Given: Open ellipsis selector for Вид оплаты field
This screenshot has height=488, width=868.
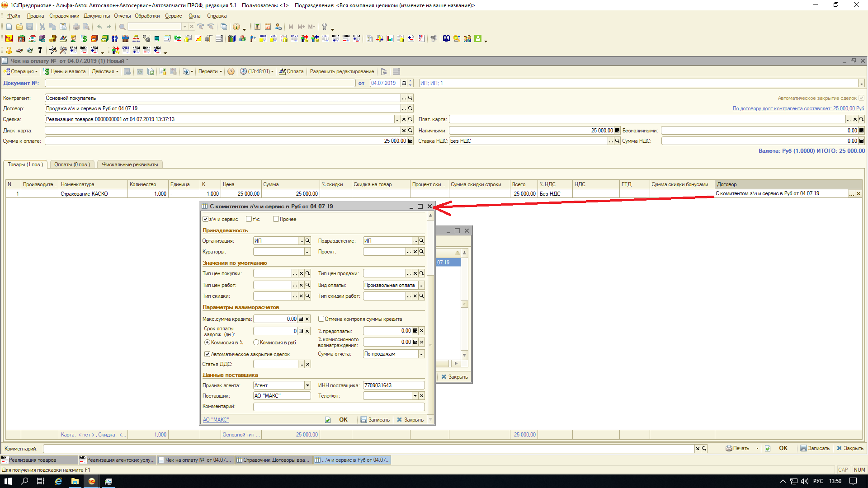Looking at the screenshot, I should pos(421,285).
